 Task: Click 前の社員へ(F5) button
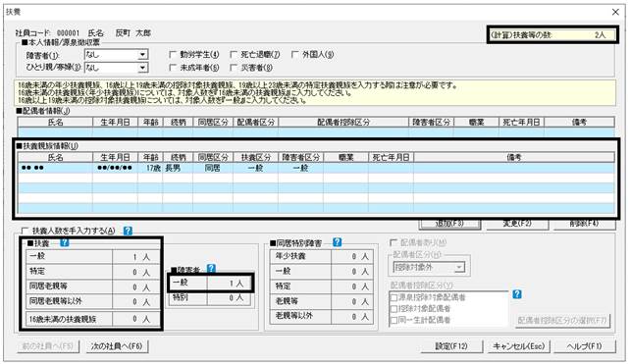pyautogui.click(x=48, y=346)
